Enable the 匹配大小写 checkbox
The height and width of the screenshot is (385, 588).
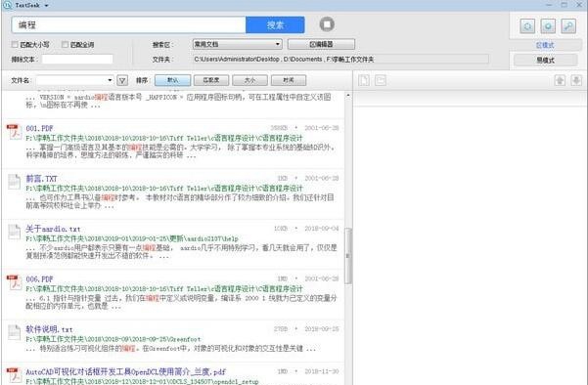point(15,45)
